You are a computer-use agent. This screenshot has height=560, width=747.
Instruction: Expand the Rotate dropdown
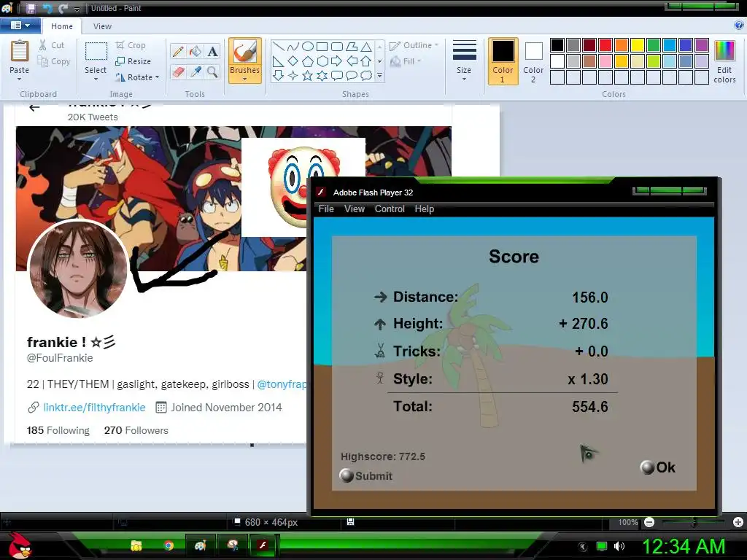point(158,77)
